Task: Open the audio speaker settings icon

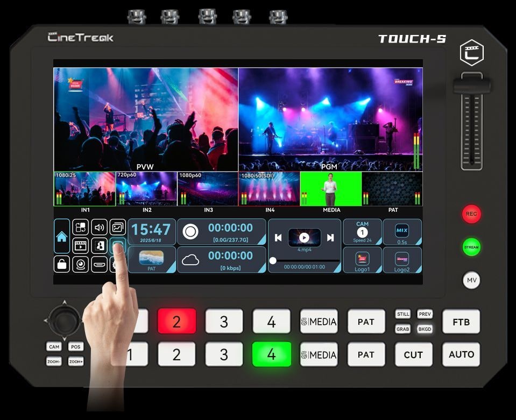Action: pyautogui.click(x=99, y=227)
